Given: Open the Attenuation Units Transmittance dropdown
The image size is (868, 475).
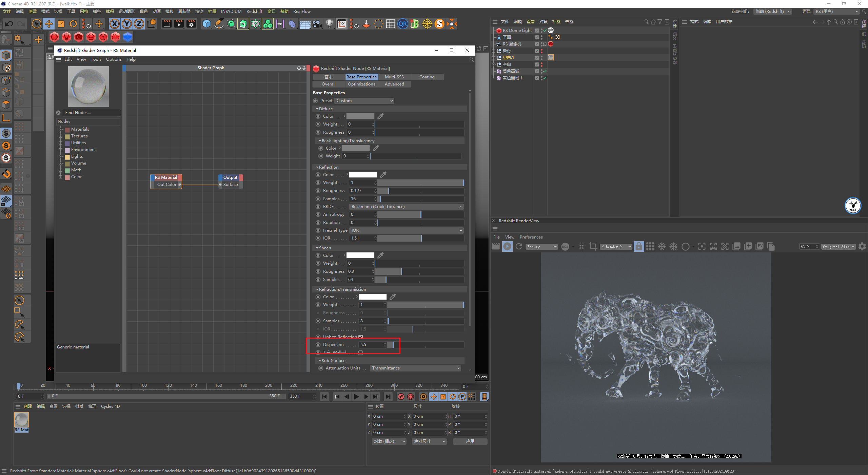Looking at the screenshot, I should pyautogui.click(x=415, y=368).
